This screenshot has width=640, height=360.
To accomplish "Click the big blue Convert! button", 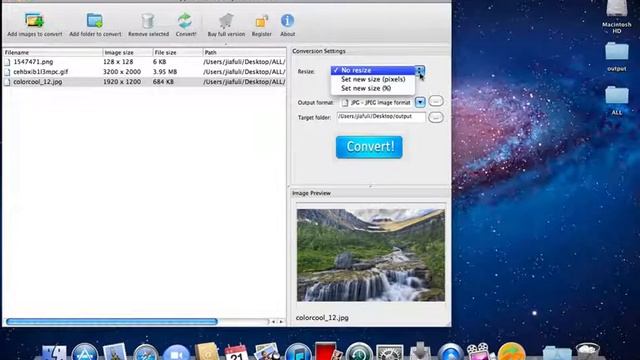I will pyautogui.click(x=369, y=147).
